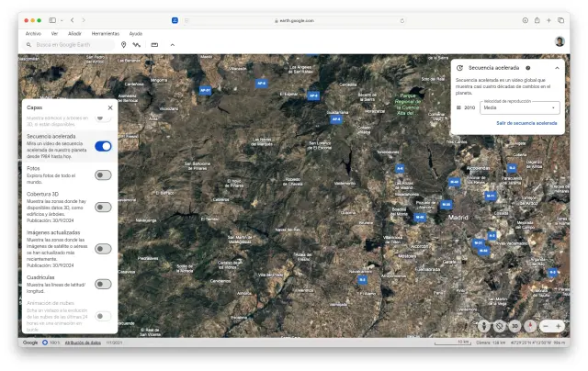588x371 pixels.
Task: Open help icon beside Secuencia acelerada title
Action: point(527,68)
